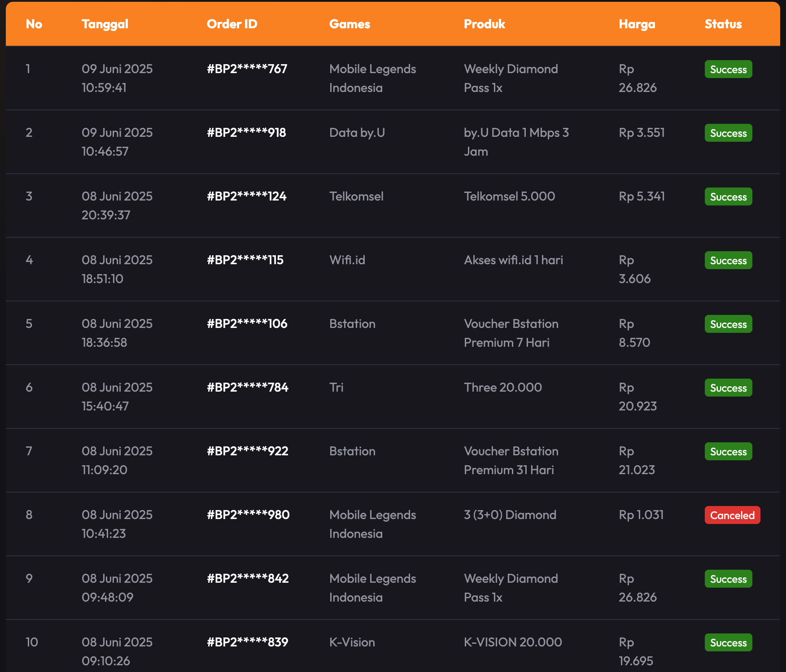Select date 08 Juni 2025 15:40:47
The height and width of the screenshot is (672, 786).
click(x=117, y=397)
